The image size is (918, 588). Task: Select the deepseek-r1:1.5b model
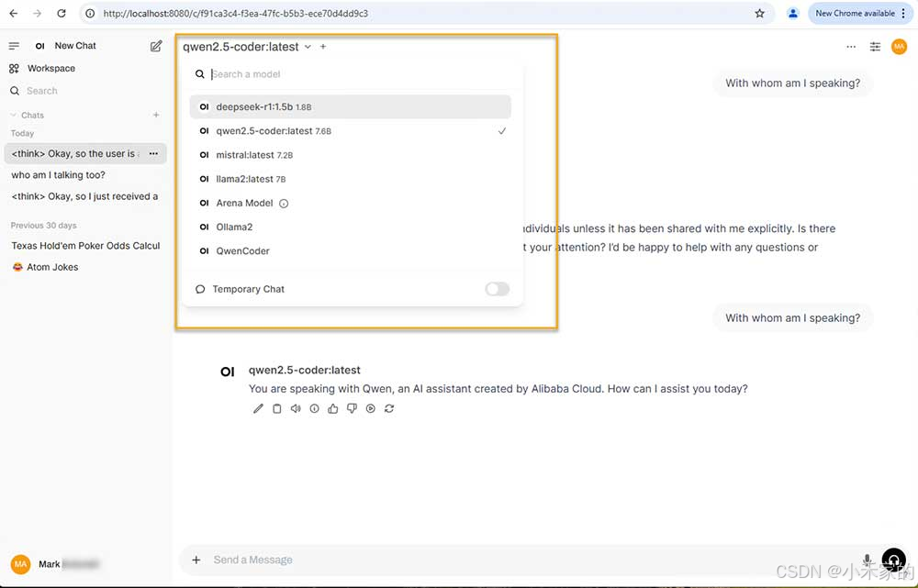(350, 107)
